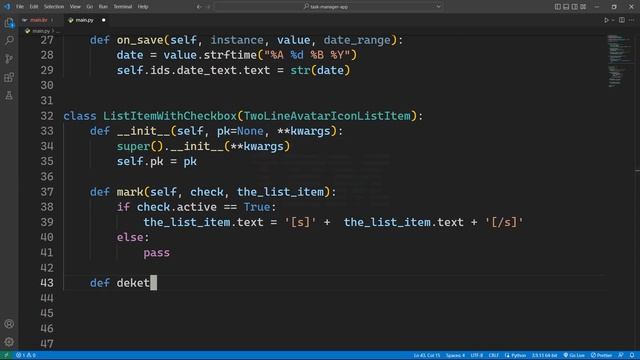Open the Testing flask view
Image resolution: width=640 pixels, height=360 pixels.
(9, 96)
